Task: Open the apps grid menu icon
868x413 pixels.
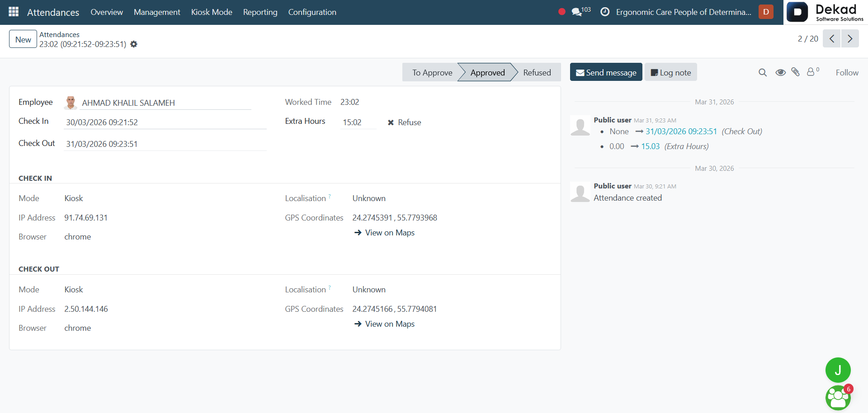Action: (x=14, y=12)
